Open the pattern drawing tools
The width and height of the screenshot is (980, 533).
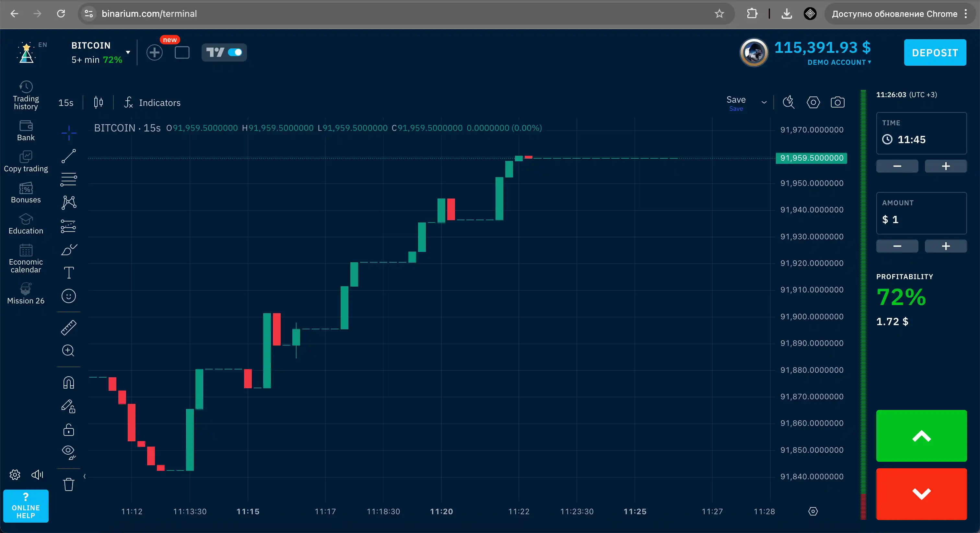(69, 203)
